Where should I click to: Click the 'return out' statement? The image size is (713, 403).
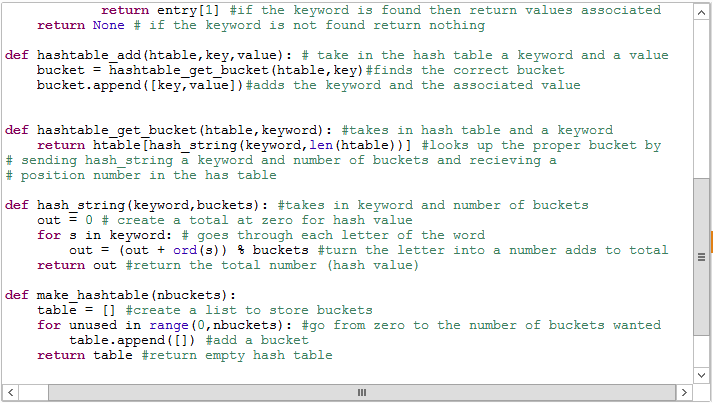[x=76, y=265]
